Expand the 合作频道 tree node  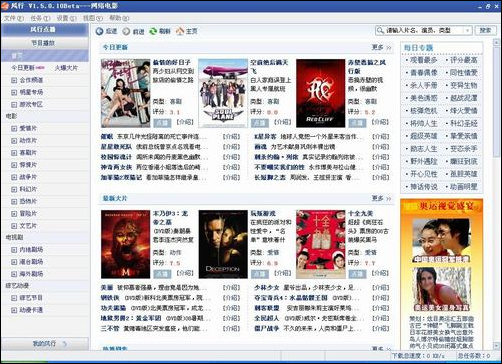tap(14, 80)
